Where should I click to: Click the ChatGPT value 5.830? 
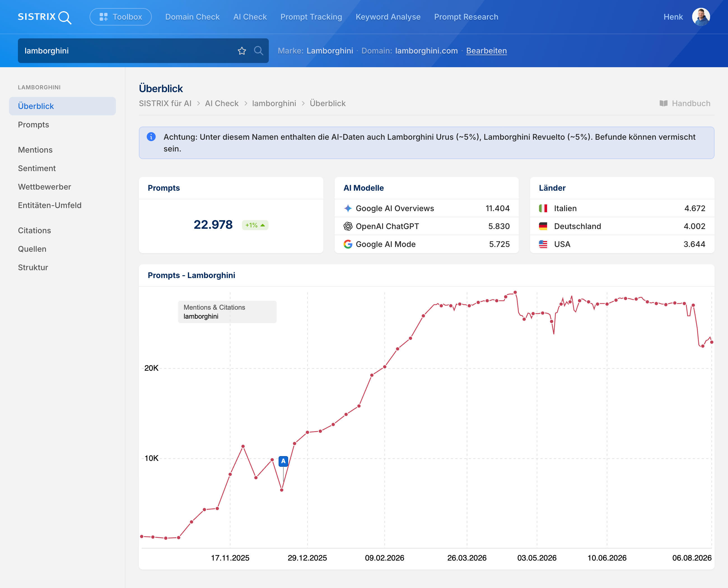499,226
